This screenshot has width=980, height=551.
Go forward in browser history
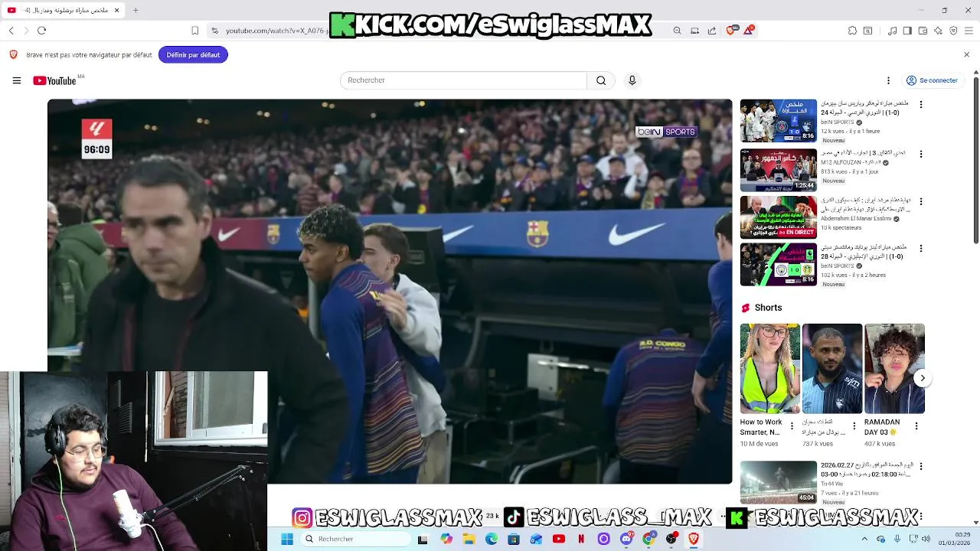pyautogui.click(x=26, y=31)
